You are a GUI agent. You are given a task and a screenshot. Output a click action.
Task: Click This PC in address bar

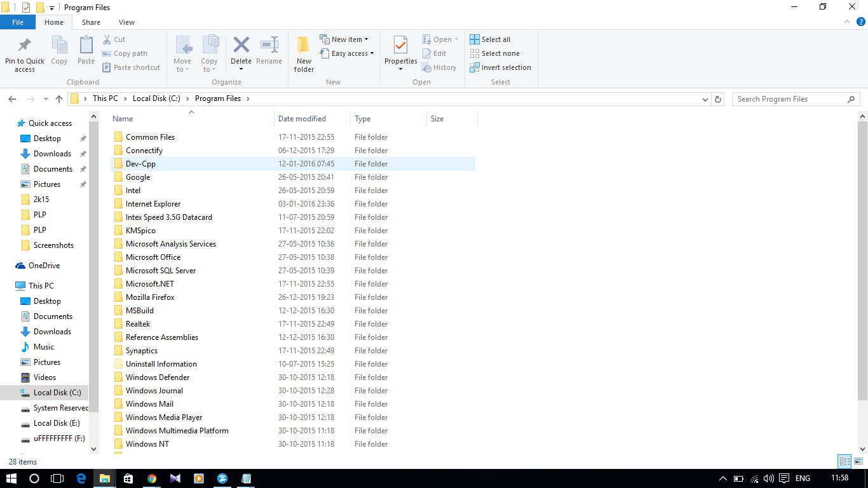(105, 98)
